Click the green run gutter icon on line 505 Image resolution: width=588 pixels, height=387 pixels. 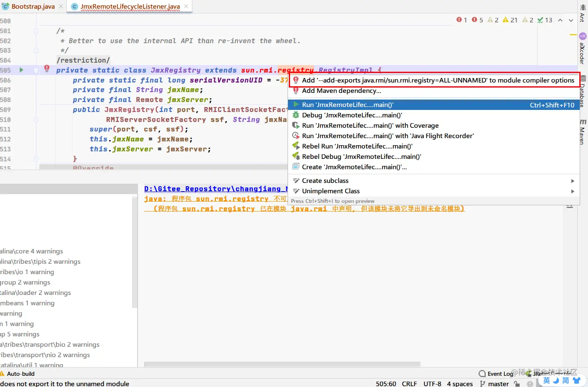click(22, 70)
